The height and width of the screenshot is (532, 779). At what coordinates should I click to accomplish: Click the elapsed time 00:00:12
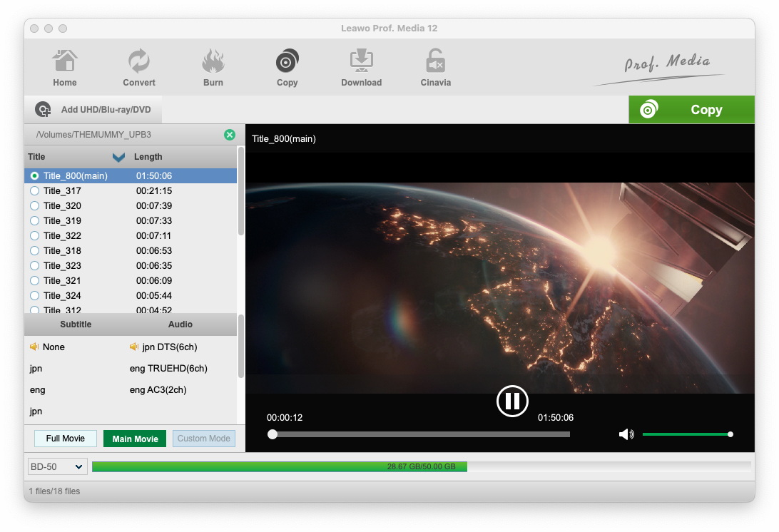[x=285, y=418]
